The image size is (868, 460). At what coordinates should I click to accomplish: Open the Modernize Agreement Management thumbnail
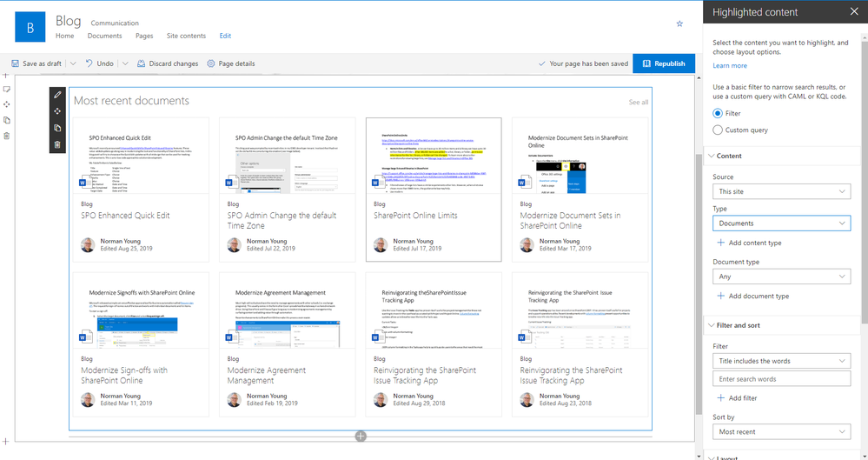(x=288, y=311)
